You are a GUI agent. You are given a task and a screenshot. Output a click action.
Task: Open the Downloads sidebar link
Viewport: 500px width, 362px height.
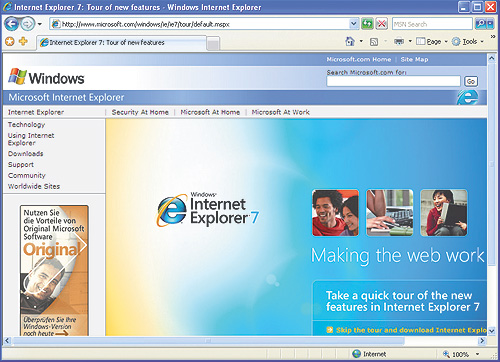point(25,154)
